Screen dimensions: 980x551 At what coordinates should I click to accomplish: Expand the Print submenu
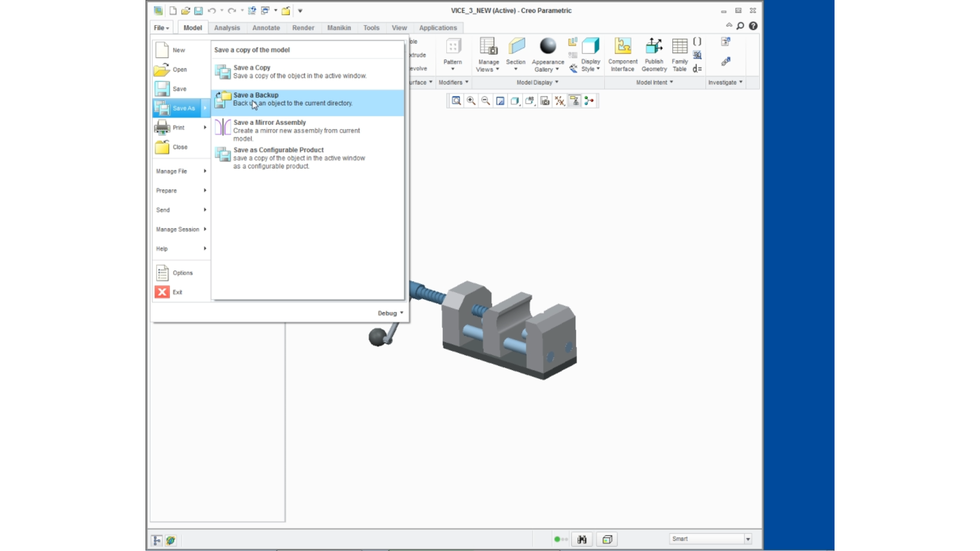click(181, 128)
